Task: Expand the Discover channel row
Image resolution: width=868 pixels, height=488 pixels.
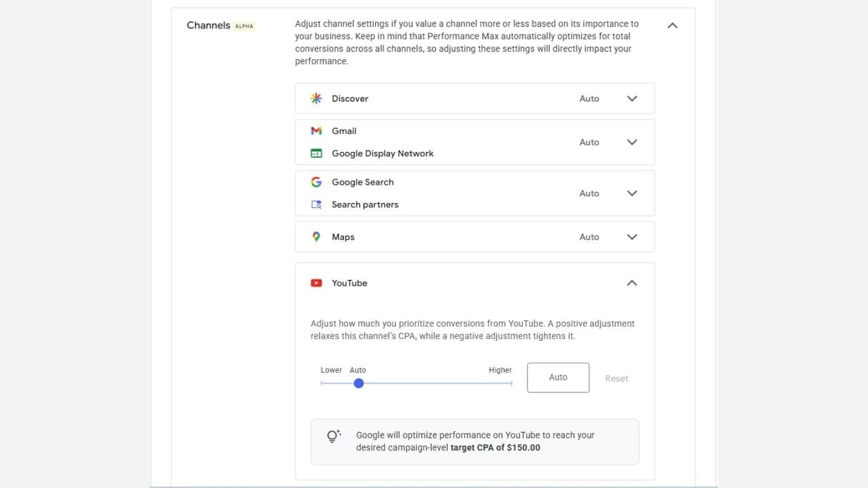Action: [x=632, y=98]
